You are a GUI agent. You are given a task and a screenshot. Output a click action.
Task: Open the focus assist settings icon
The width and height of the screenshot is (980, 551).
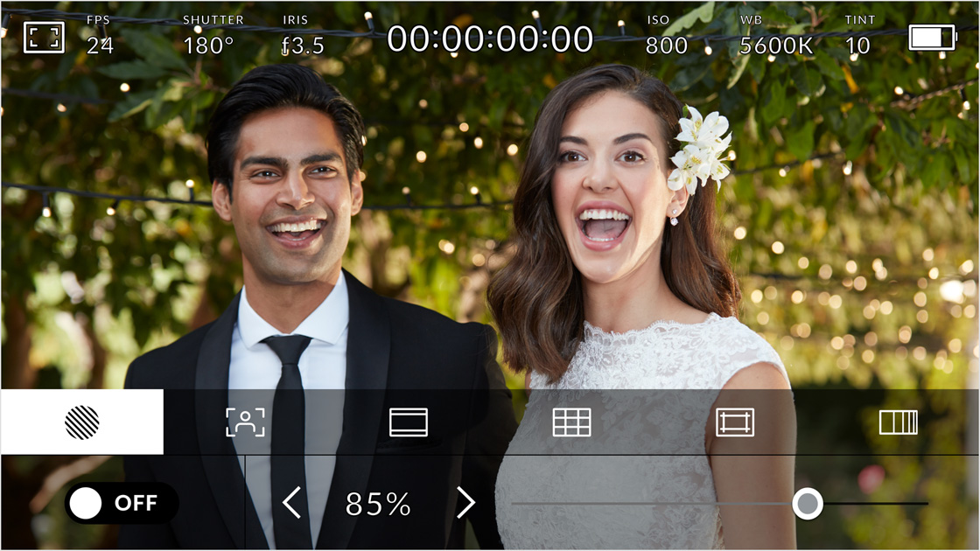pos(245,422)
